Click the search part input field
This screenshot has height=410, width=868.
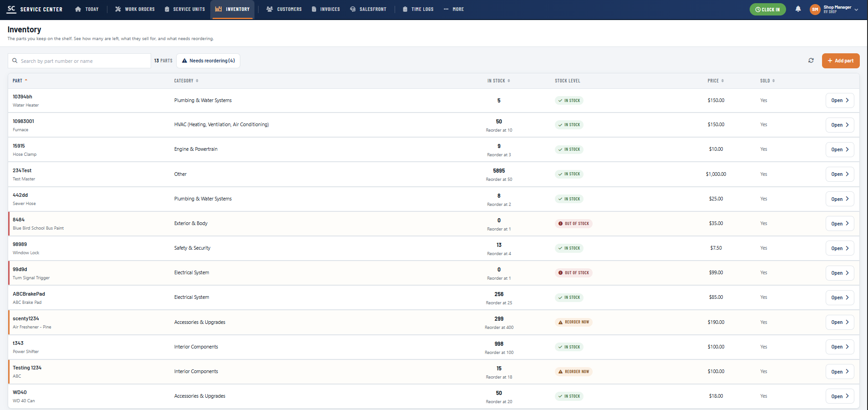coord(79,61)
